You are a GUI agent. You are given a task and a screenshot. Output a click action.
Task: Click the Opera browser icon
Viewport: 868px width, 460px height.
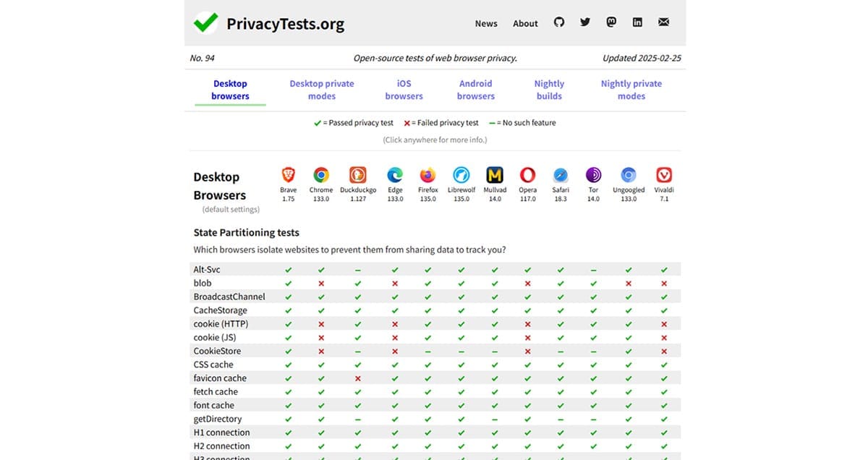coord(527,174)
